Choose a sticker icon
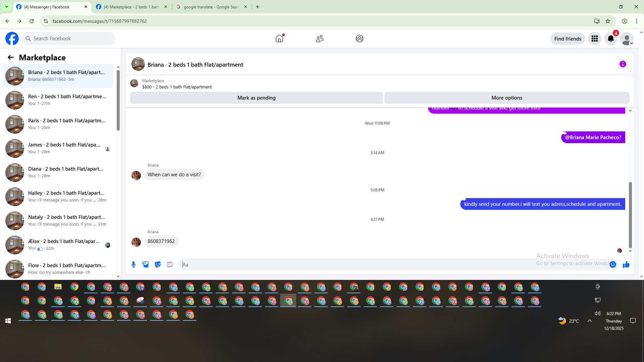This screenshot has height=362, width=644. click(158, 264)
